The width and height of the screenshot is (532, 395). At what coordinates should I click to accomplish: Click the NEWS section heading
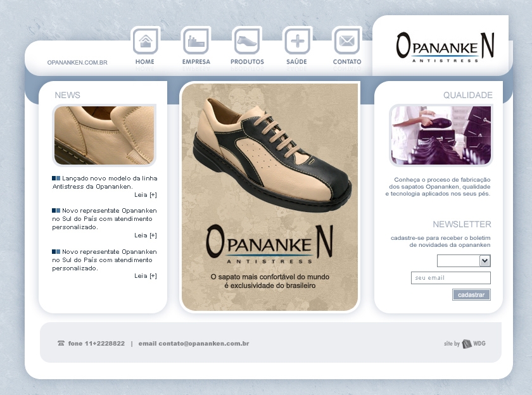[x=68, y=96]
